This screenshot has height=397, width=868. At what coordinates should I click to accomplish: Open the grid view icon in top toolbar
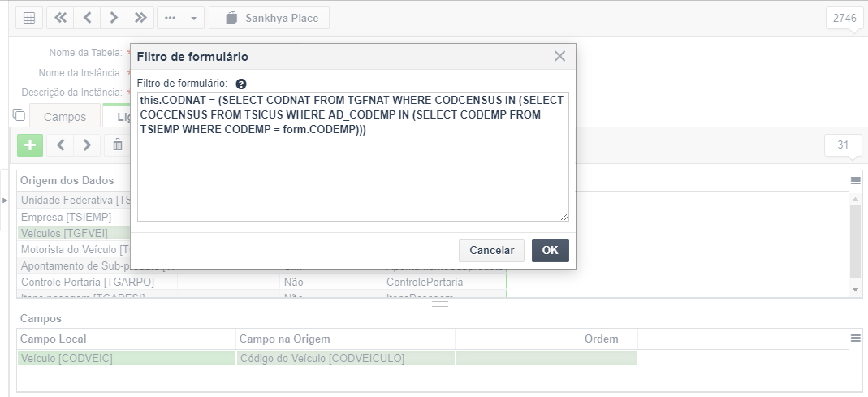[x=29, y=18]
